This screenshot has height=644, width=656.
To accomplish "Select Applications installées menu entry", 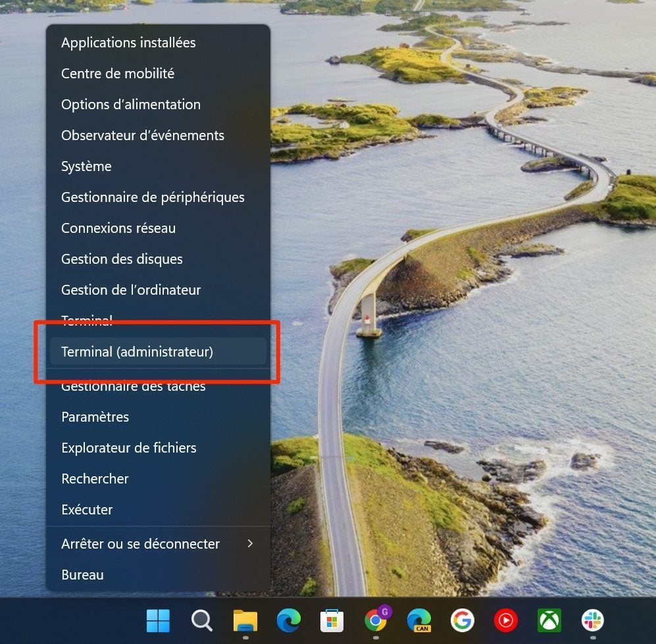I will 158,43.
